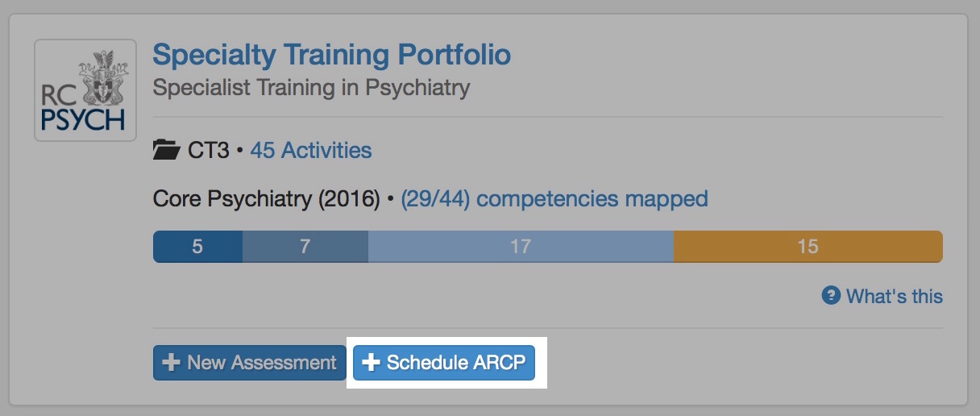
Task: Select the progress bar segment labeled 7
Action: click(x=305, y=247)
